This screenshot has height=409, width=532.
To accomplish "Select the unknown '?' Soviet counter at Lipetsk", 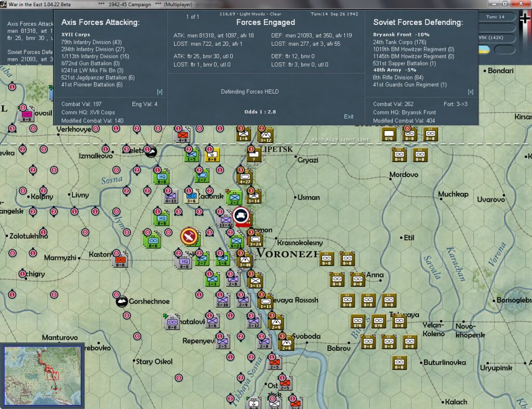I will coord(254,155).
